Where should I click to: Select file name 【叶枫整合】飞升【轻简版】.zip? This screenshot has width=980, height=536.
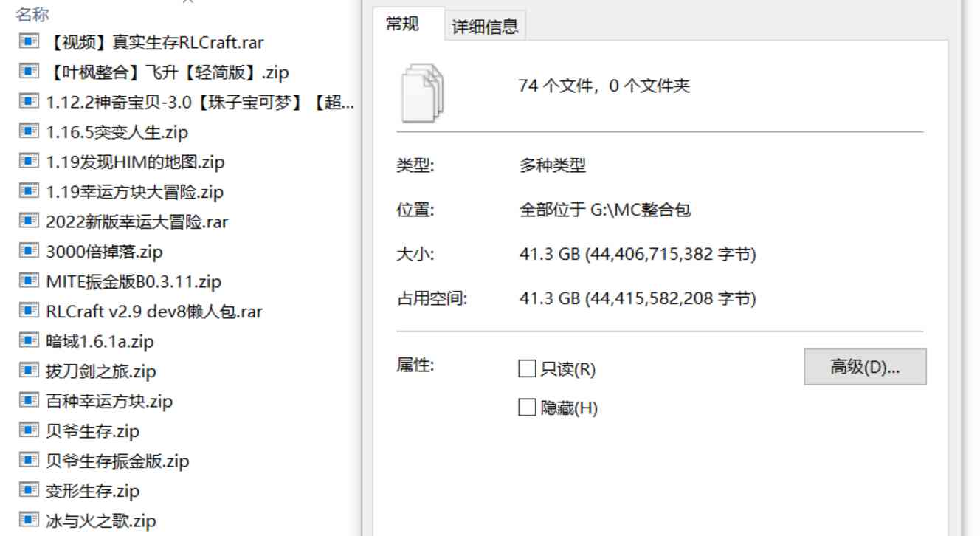pyautogui.click(x=168, y=72)
